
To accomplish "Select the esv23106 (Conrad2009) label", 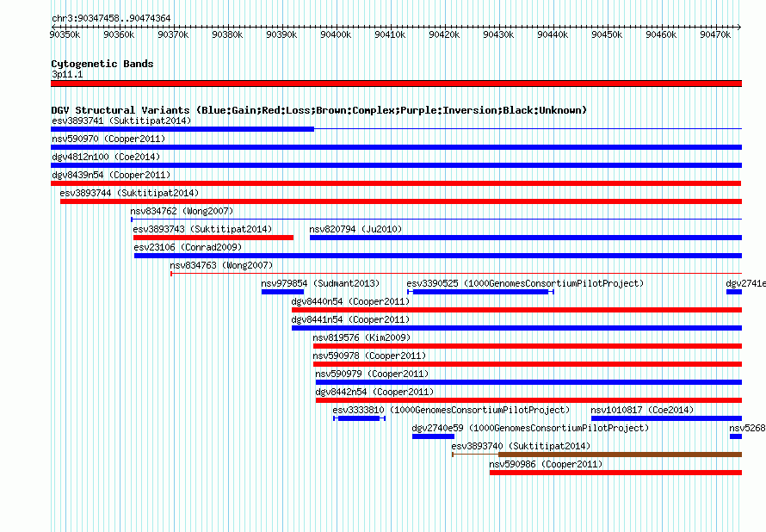I will click(188, 247).
